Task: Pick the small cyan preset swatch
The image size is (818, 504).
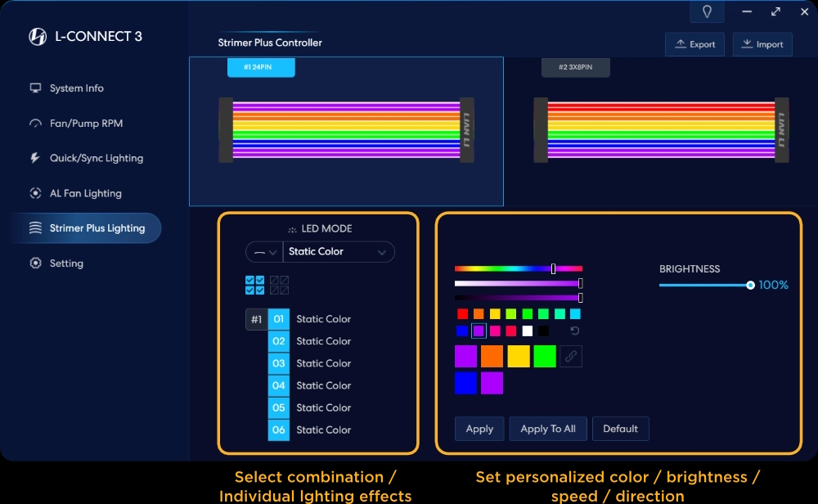Action: tap(575, 313)
